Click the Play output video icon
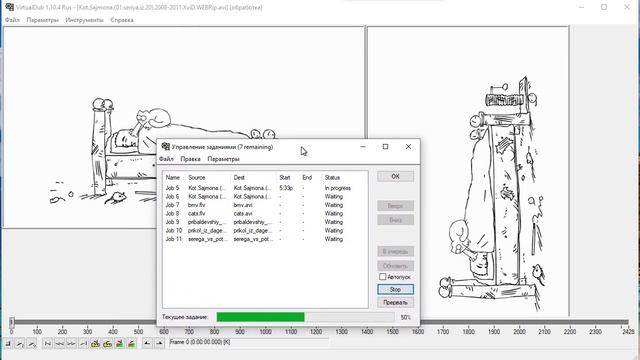This screenshot has height=360, width=640. click(32, 344)
